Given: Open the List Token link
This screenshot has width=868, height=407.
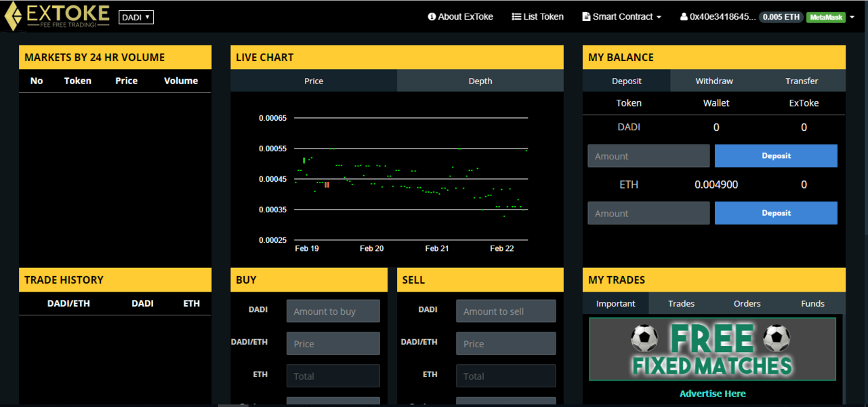Looking at the screenshot, I should coord(537,16).
